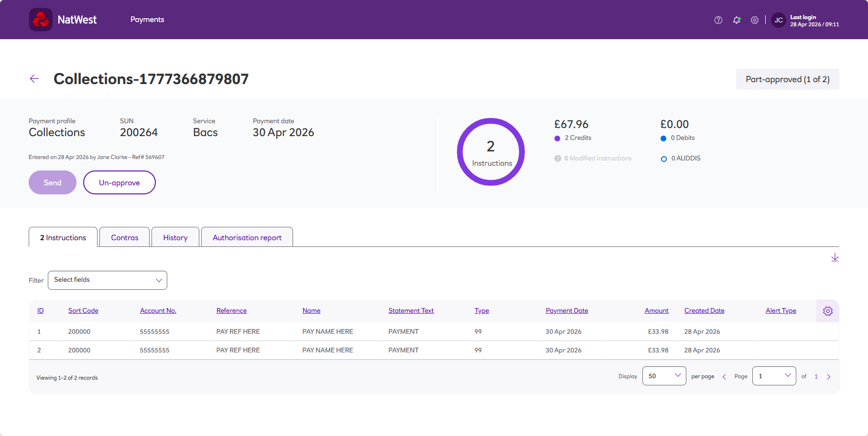This screenshot has height=436, width=868.
Task: Expand the Select fields filter dropdown
Action: 108,280
